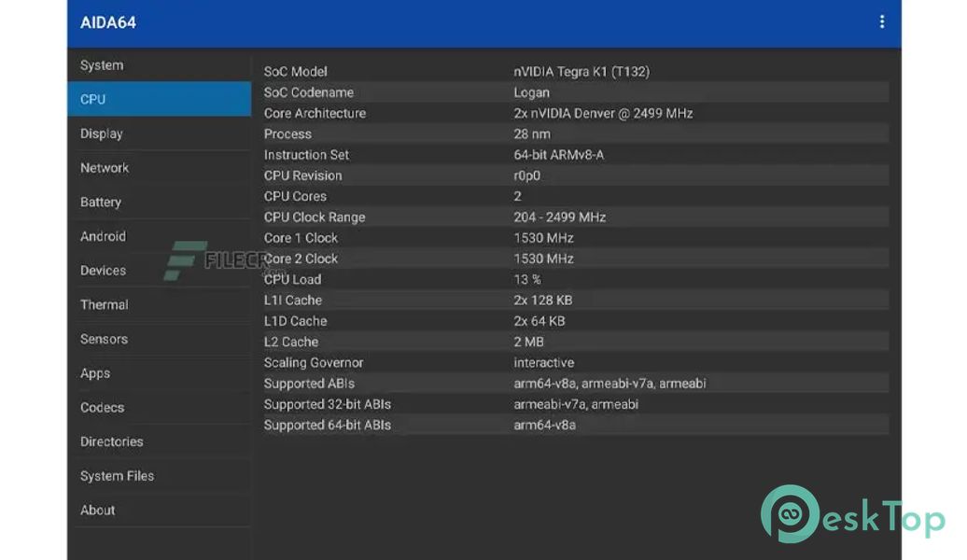The height and width of the screenshot is (560, 967).
Task: Click the r0p0 revision value
Action: [527, 175]
